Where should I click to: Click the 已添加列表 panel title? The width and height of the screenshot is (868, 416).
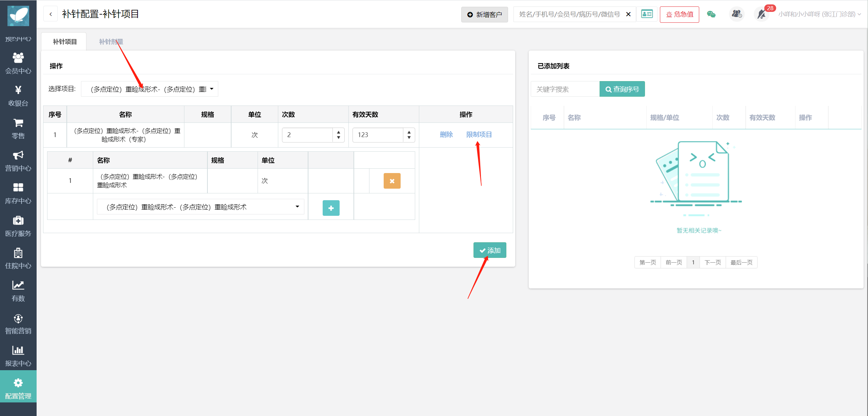553,66
